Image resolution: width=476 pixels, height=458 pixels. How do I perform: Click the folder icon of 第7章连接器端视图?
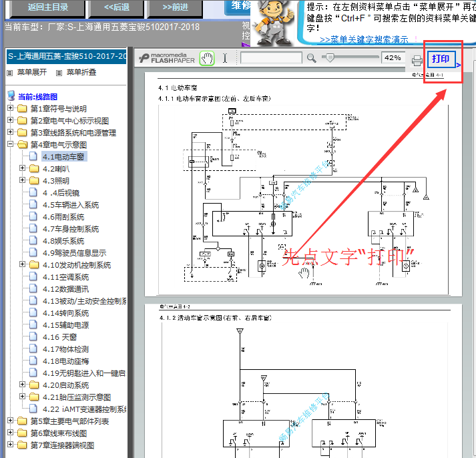tap(22, 445)
